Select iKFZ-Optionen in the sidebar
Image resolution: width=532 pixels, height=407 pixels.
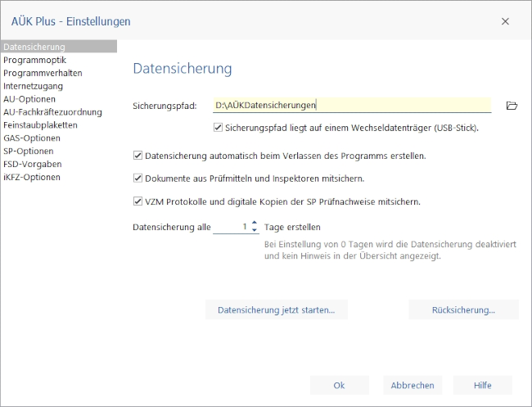(x=32, y=177)
